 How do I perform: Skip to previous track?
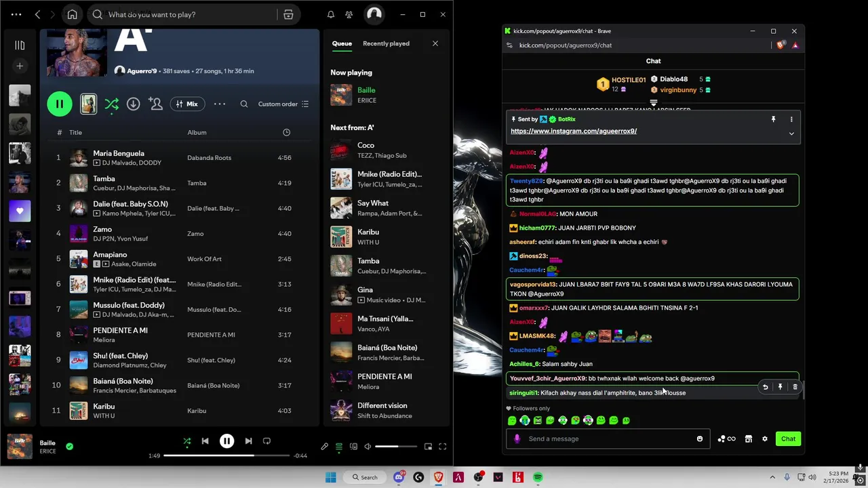[205, 441]
